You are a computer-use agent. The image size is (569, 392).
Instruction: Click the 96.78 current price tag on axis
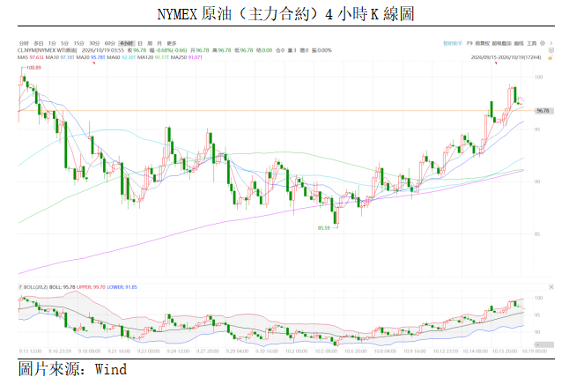coord(543,111)
